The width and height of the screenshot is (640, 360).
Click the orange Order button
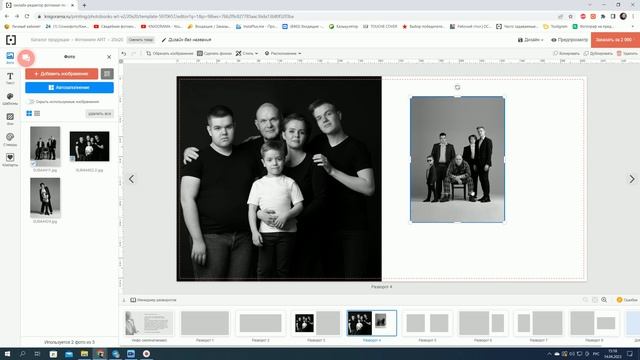coord(615,40)
